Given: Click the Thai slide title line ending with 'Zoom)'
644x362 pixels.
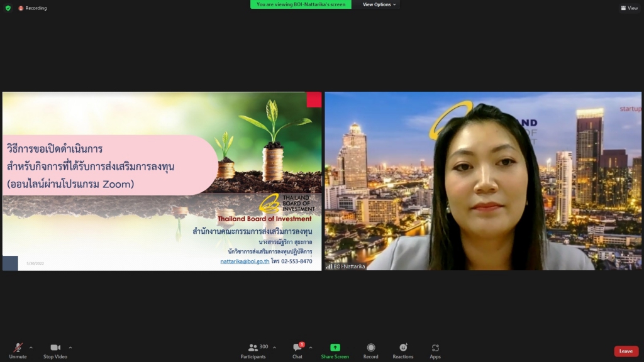Looking at the screenshot, I should pos(70,184).
